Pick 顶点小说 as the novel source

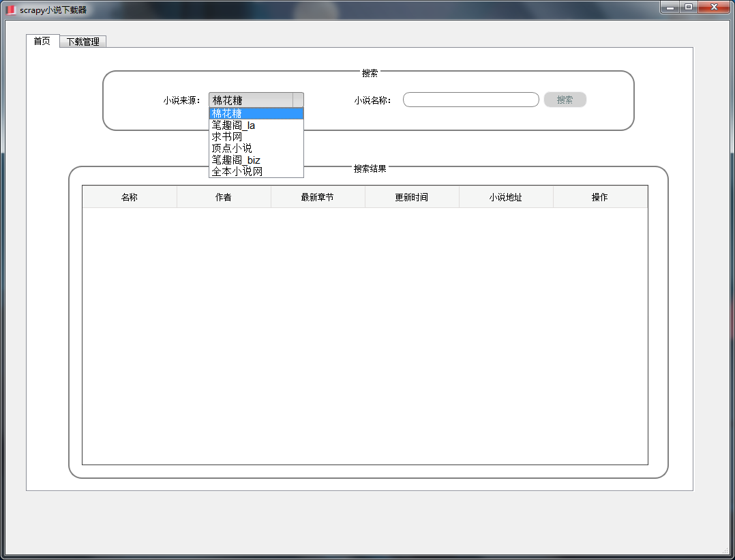[x=256, y=148]
